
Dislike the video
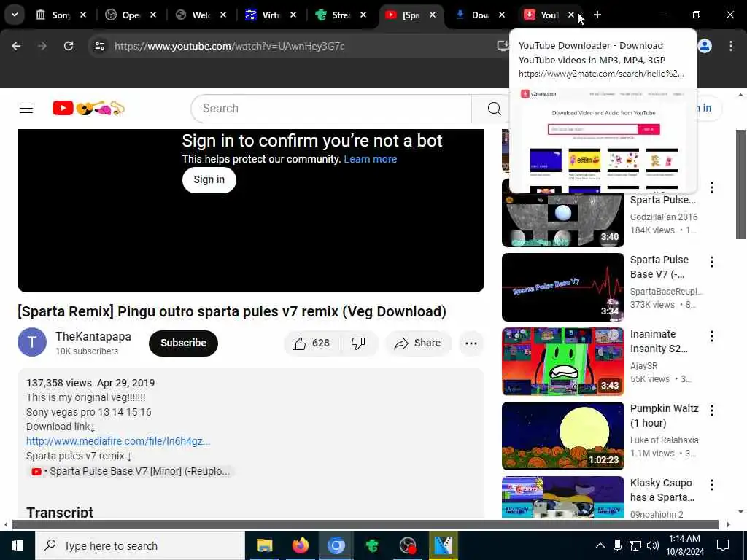359,343
